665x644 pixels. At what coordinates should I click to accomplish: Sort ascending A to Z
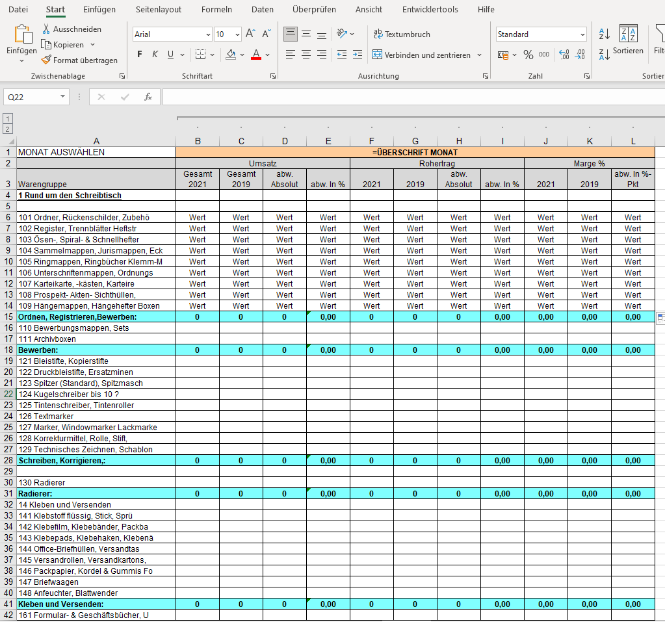(x=605, y=34)
